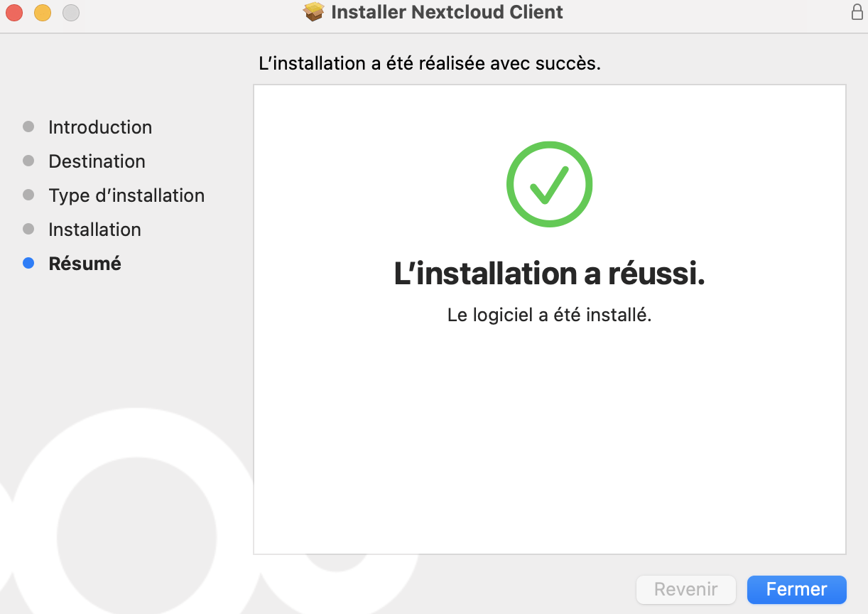Click the greyed-out Revenir button
Image resolution: width=868 pixels, height=614 pixels.
pyautogui.click(x=685, y=589)
